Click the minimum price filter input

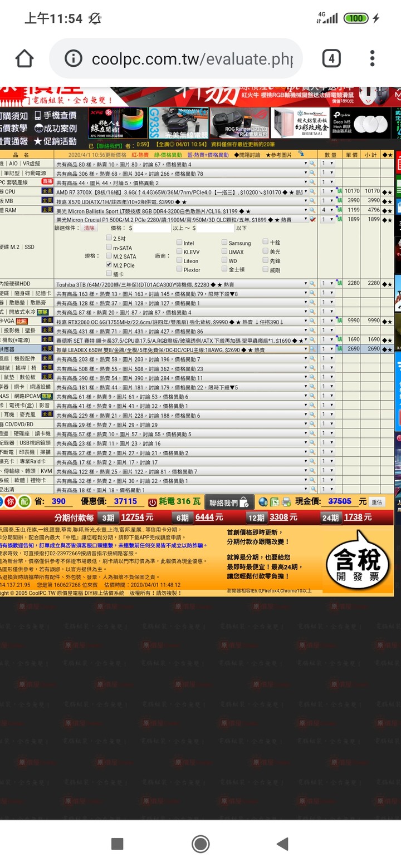(152, 228)
